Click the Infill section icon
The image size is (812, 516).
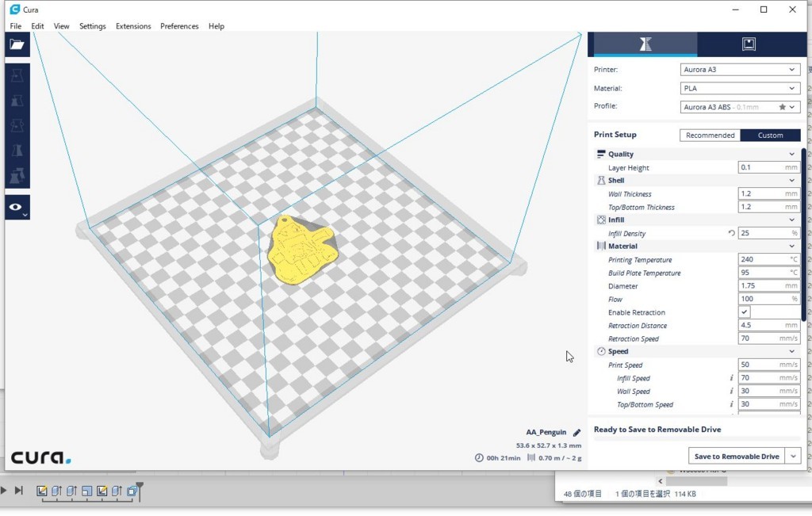coord(601,220)
